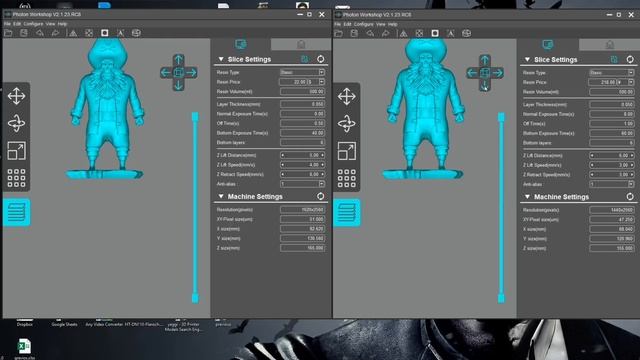Increase Z Lift Distance in left window
The width and height of the screenshot is (640, 360).
tap(322, 155)
